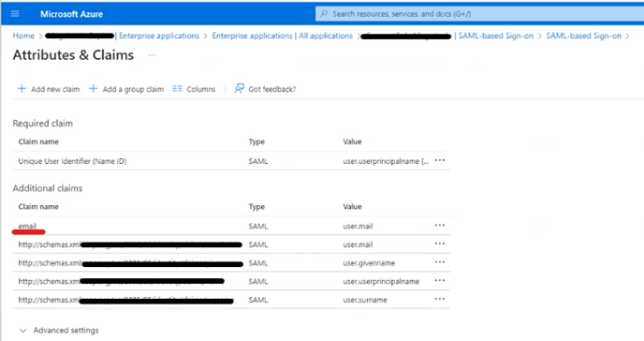The width and height of the screenshot is (644, 341).
Task: Open first Enterprise applications breadcrumb
Action: (x=159, y=36)
